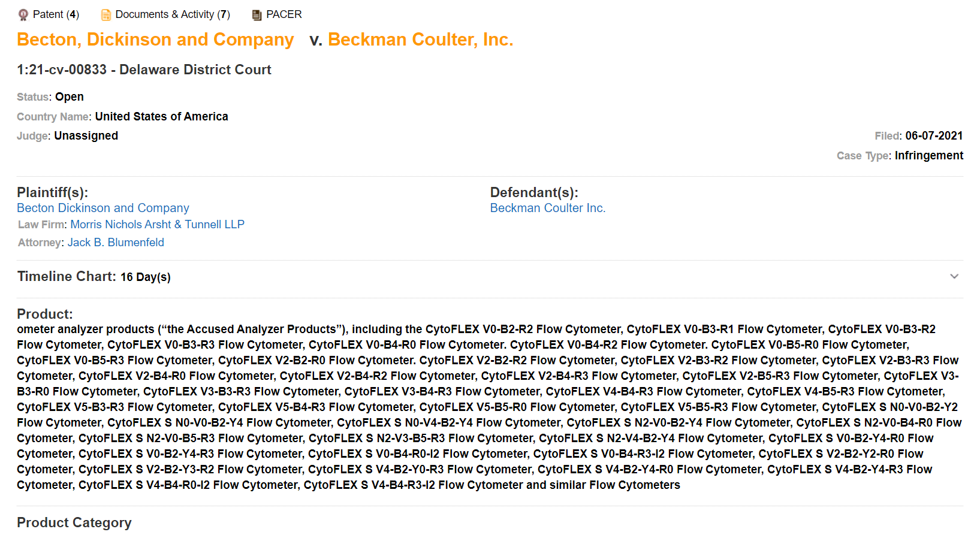Click the Status Open value
This screenshot has width=980, height=535.
[70, 96]
